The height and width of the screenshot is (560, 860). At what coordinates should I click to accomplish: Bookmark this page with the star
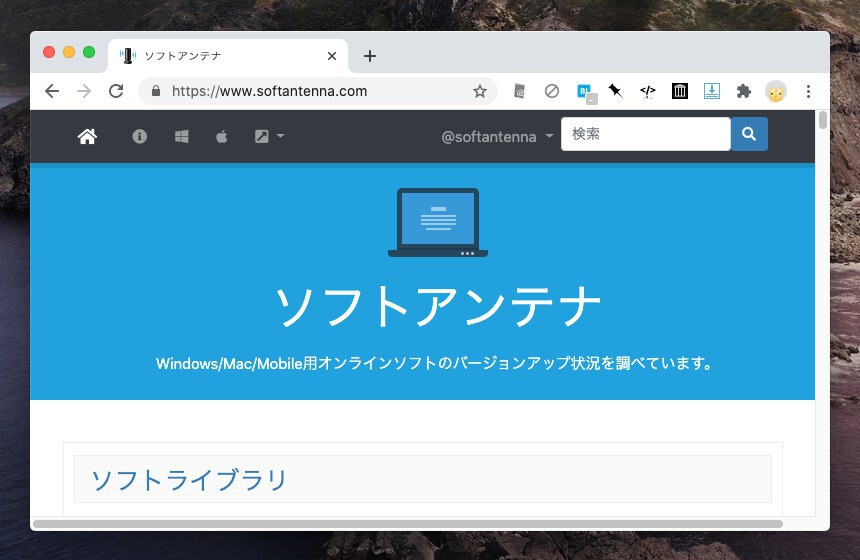click(x=480, y=91)
